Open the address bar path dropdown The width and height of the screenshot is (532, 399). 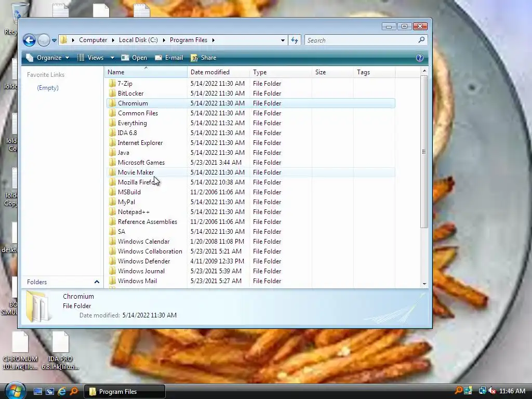(283, 41)
